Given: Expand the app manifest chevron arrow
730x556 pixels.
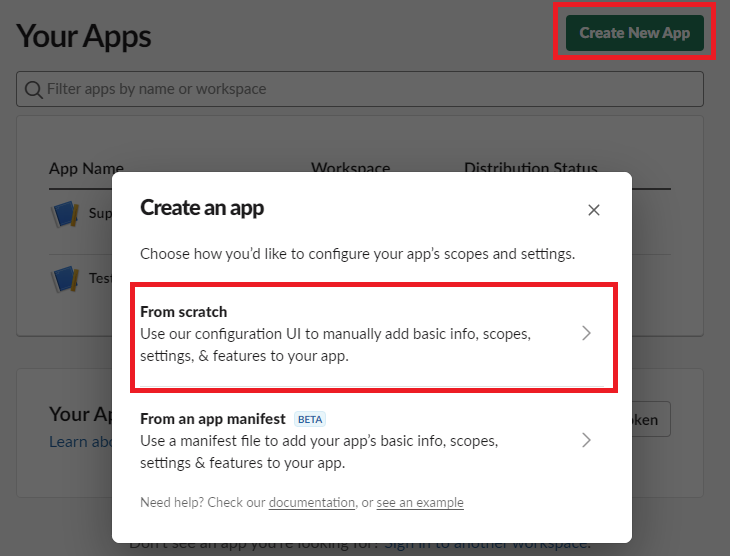Looking at the screenshot, I should click(587, 440).
